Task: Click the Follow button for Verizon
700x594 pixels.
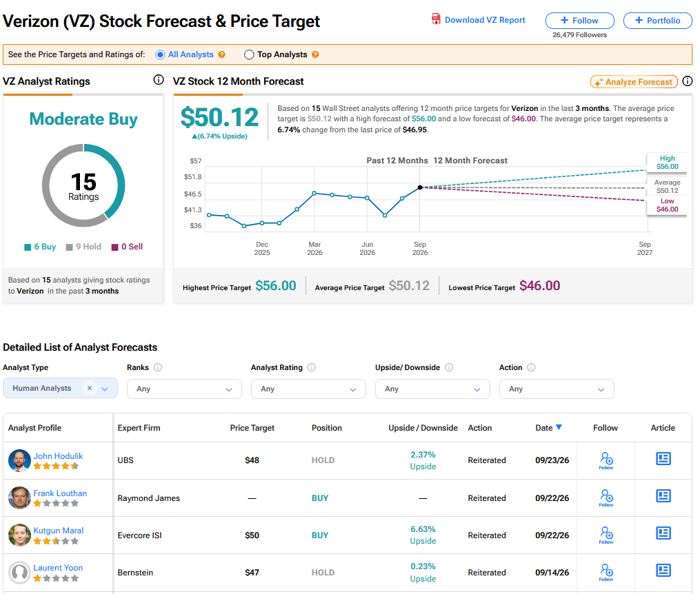Action: click(579, 21)
